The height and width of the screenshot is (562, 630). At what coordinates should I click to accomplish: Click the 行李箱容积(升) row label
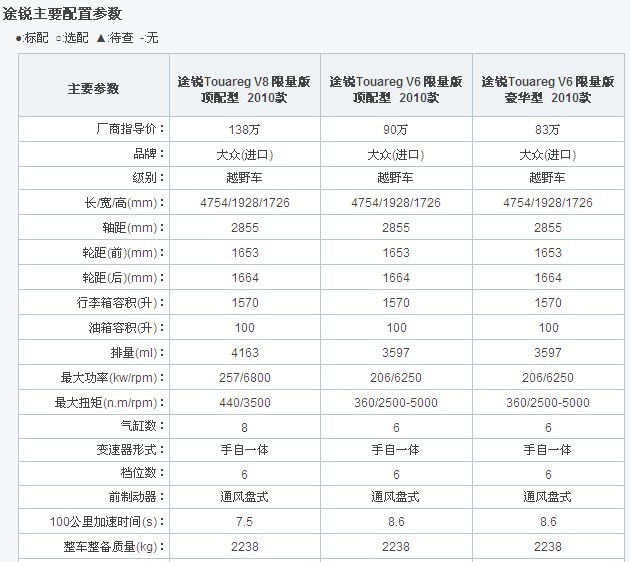coord(121,302)
